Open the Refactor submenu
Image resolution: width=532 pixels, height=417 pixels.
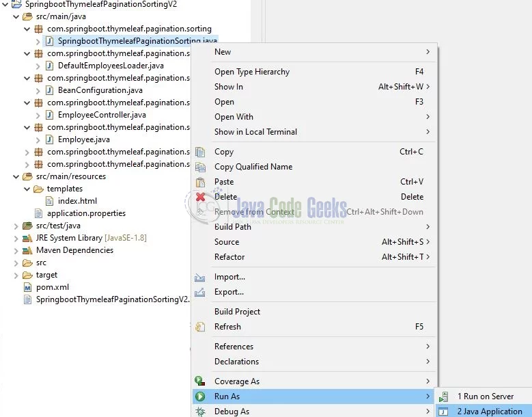pyautogui.click(x=315, y=257)
